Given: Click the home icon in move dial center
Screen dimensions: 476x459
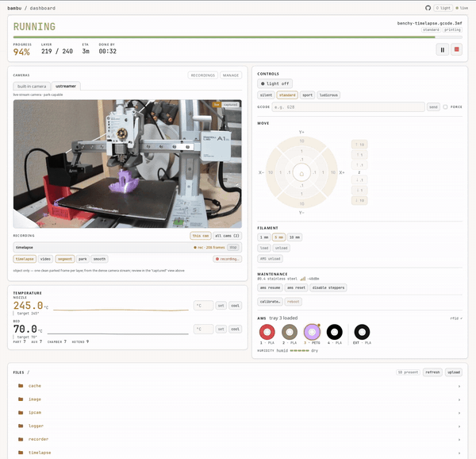Looking at the screenshot, I should pos(301,174).
